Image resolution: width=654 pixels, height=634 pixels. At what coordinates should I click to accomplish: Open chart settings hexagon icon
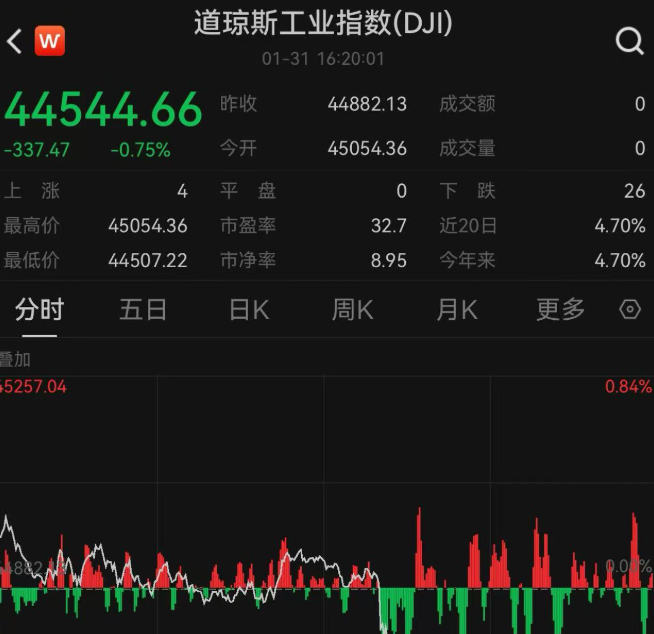pyautogui.click(x=630, y=309)
